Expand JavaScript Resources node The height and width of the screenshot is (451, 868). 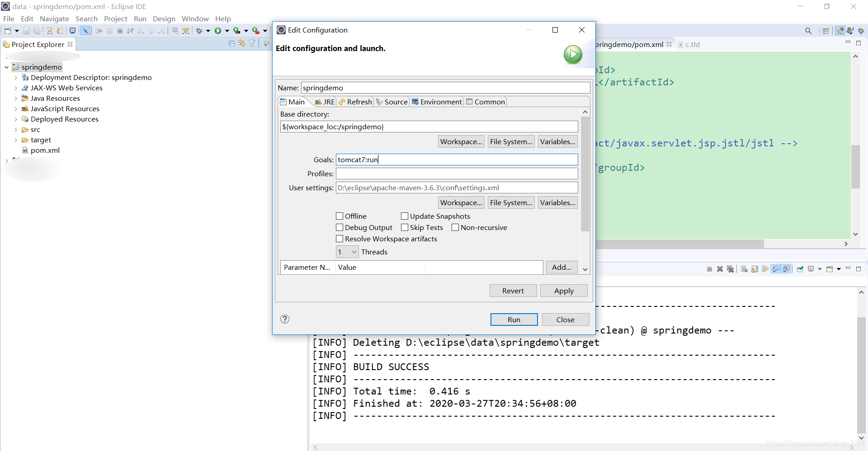[16, 109]
